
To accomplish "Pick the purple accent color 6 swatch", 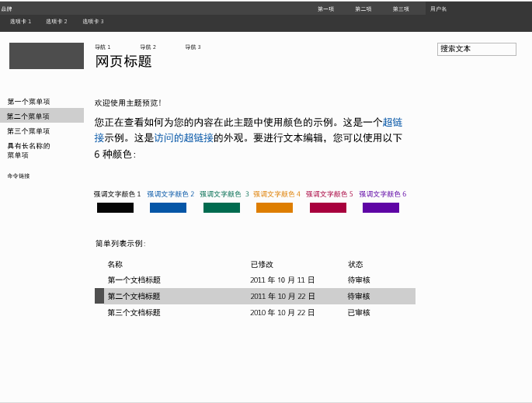I will (381, 207).
